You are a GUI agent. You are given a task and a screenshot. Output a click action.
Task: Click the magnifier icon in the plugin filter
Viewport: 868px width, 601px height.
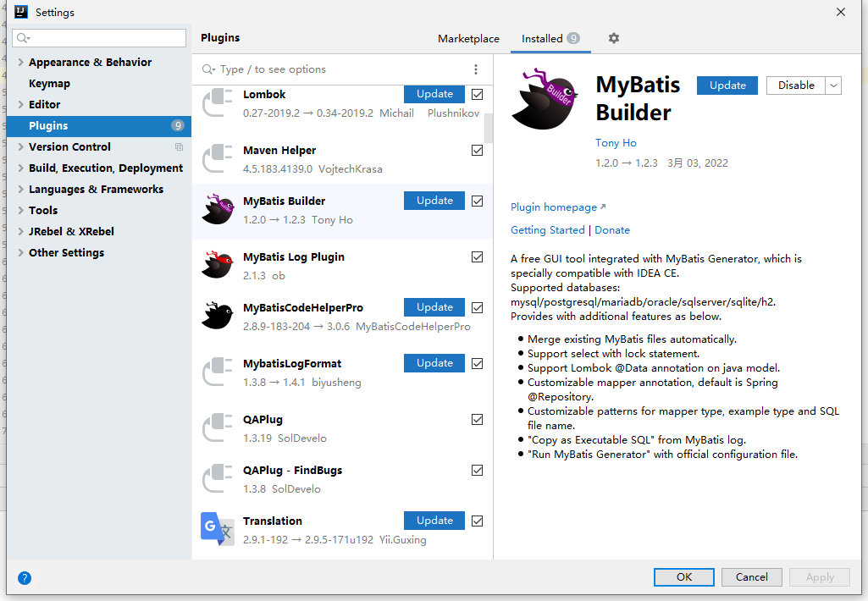208,69
